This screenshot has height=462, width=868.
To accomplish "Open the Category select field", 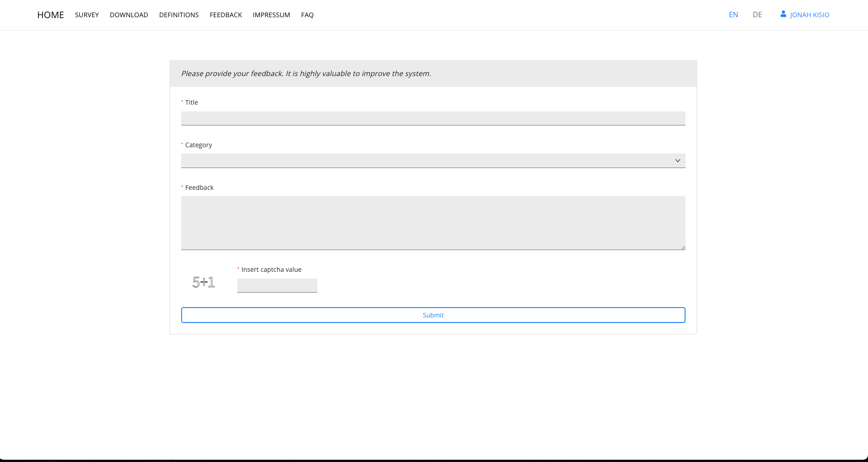I will [x=426, y=161].
